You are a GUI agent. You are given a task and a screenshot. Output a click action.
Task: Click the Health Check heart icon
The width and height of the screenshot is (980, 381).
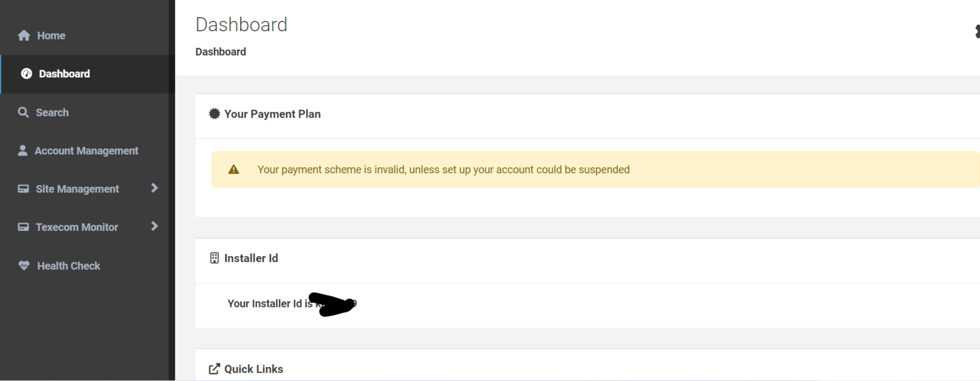[24, 265]
